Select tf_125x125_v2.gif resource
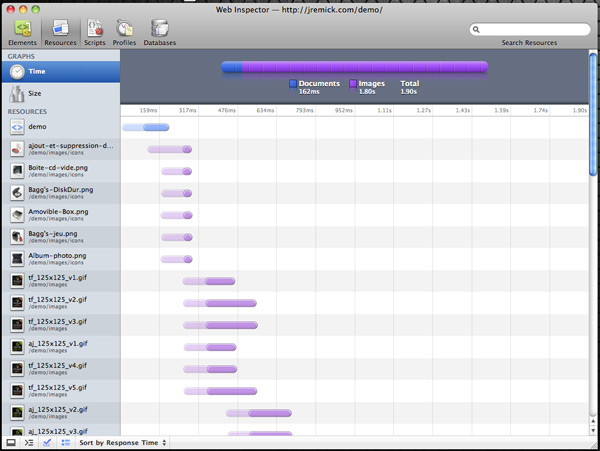Viewport: 600px width, 451px height. [61, 303]
